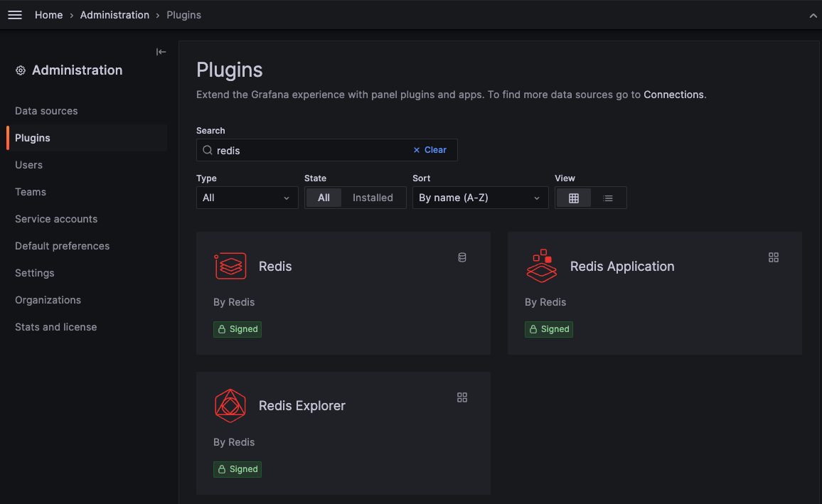Collapse the top bar with the chevron

tap(813, 16)
